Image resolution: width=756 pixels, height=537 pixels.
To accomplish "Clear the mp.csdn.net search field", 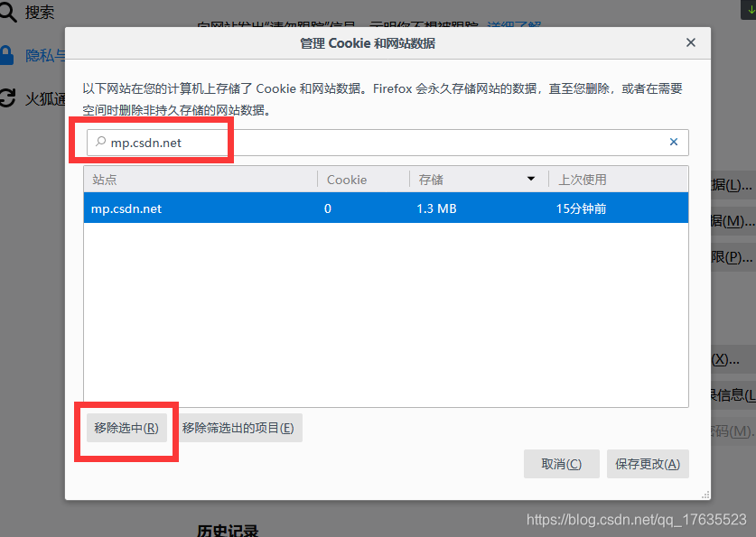I will pyautogui.click(x=674, y=142).
